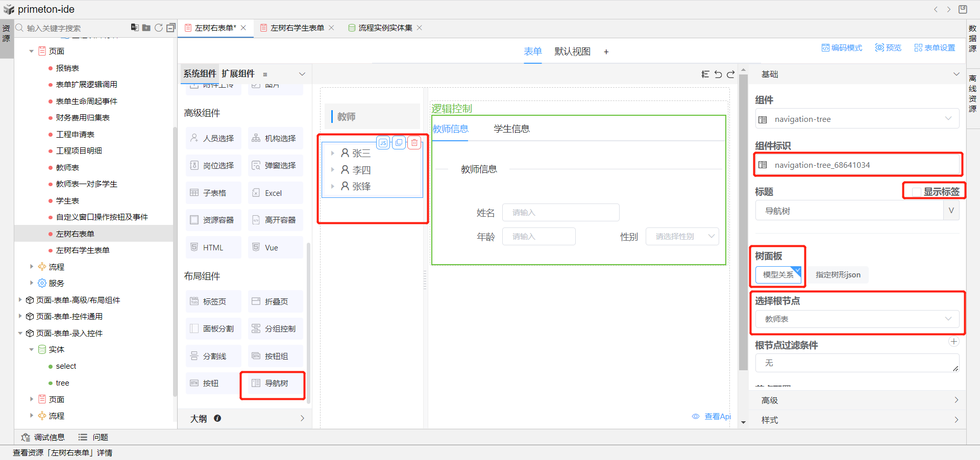The height and width of the screenshot is (460, 980).
Task: Open the navigation-tree component dropdown
Action: (x=856, y=119)
